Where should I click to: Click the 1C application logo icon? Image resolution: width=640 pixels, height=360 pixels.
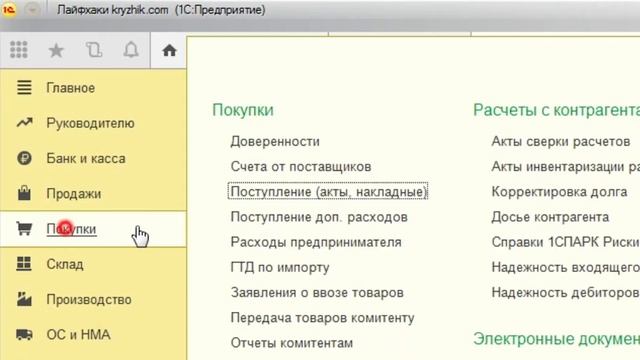pos(9,9)
